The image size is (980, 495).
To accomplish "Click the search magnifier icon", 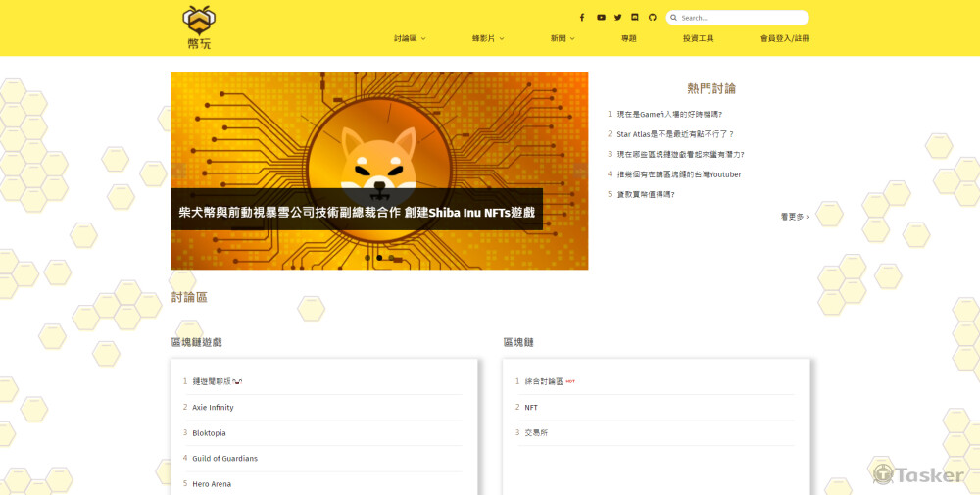I will click(x=674, y=18).
